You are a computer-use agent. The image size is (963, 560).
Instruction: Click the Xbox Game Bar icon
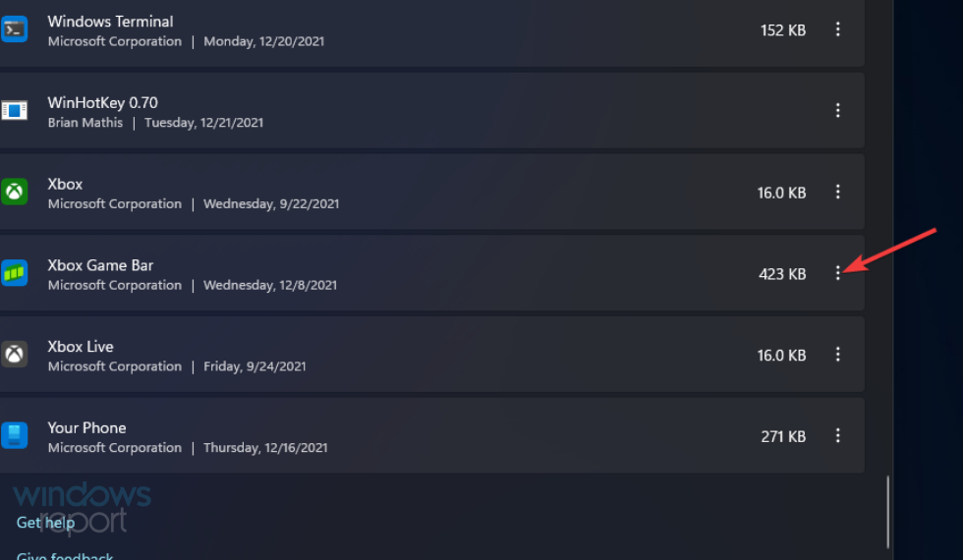pos(14,273)
